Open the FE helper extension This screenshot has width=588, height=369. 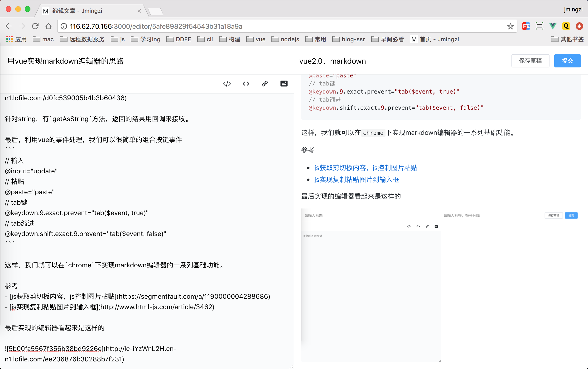[x=526, y=26]
